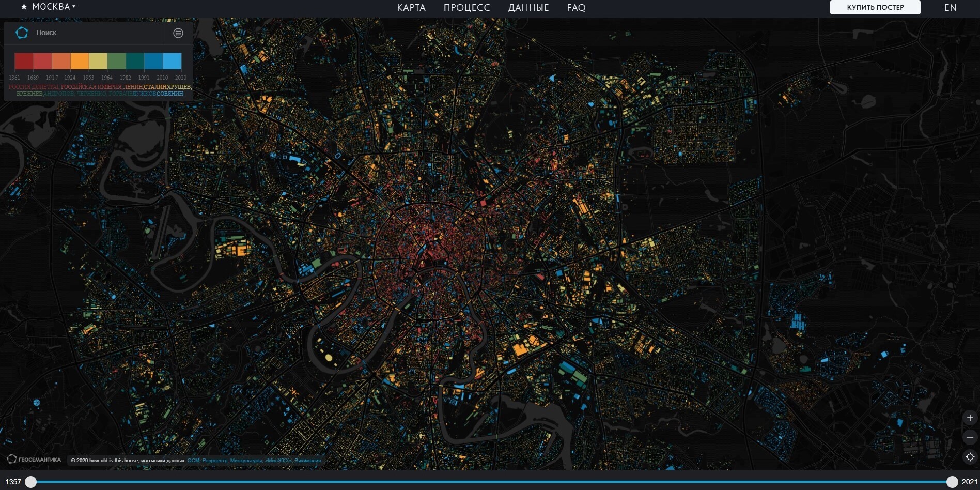The width and height of the screenshot is (980, 490).
Task: Zoom in with the plus button
Action: click(970, 418)
